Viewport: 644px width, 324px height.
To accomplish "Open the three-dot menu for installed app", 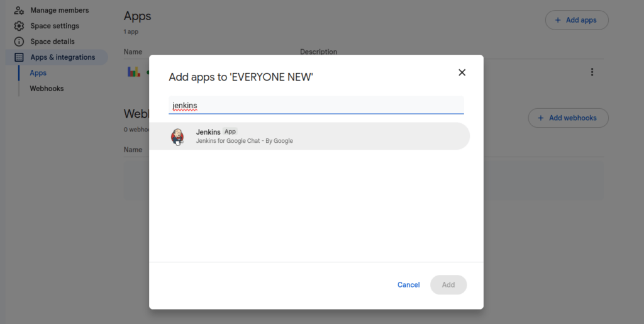I will (x=592, y=72).
